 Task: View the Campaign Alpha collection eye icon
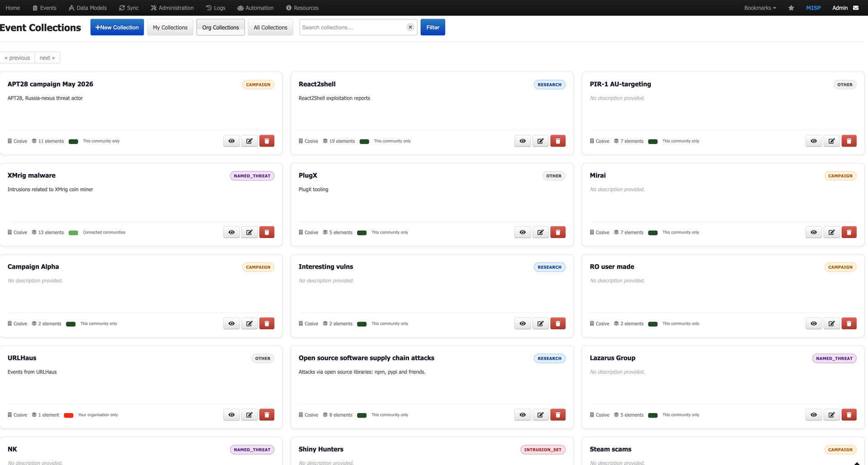pyautogui.click(x=231, y=324)
